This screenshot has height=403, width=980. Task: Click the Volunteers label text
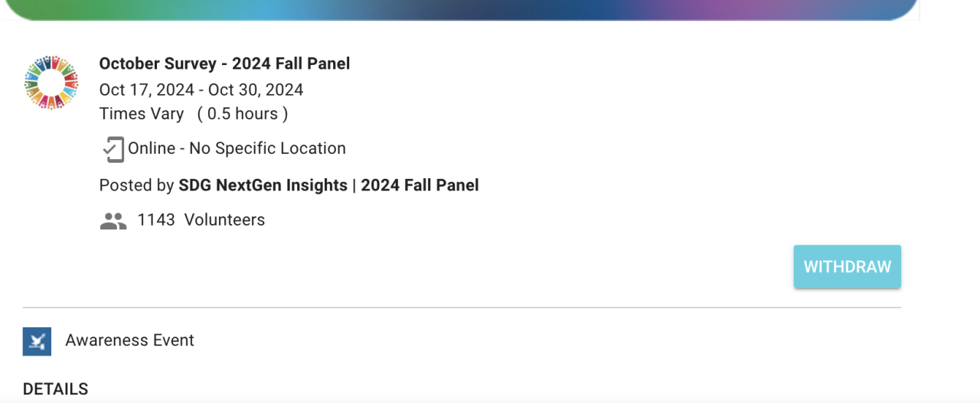click(224, 220)
